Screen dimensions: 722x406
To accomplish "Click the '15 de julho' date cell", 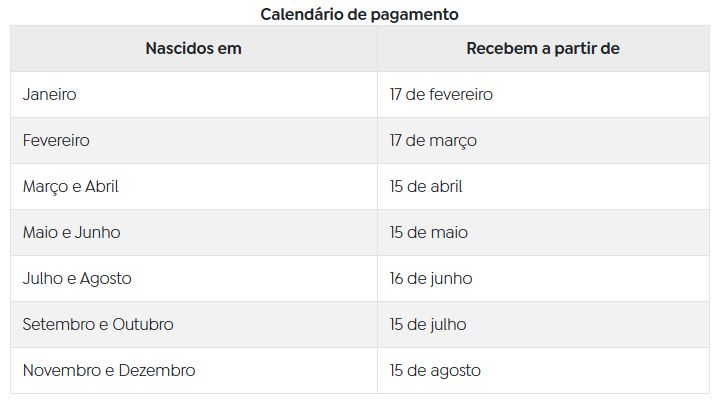I will coord(428,325).
